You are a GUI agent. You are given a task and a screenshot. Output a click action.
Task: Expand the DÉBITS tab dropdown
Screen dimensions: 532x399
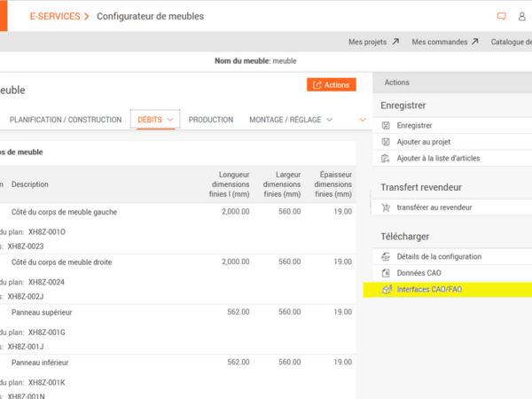(x=169, y=120)
